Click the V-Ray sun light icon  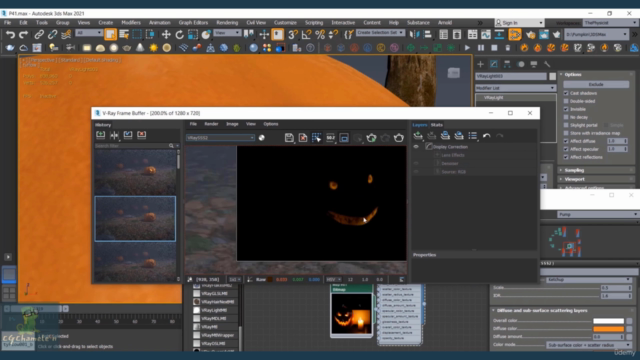(153, 48)
